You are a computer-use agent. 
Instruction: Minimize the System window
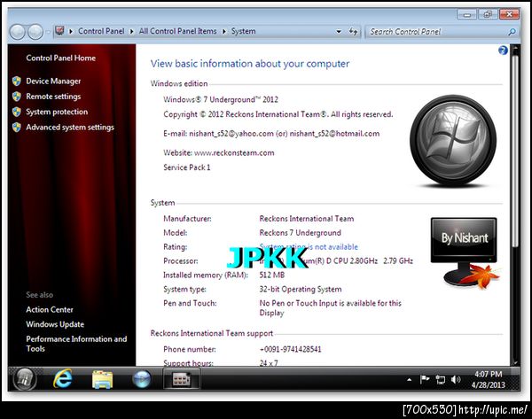[x=467, y=14]
